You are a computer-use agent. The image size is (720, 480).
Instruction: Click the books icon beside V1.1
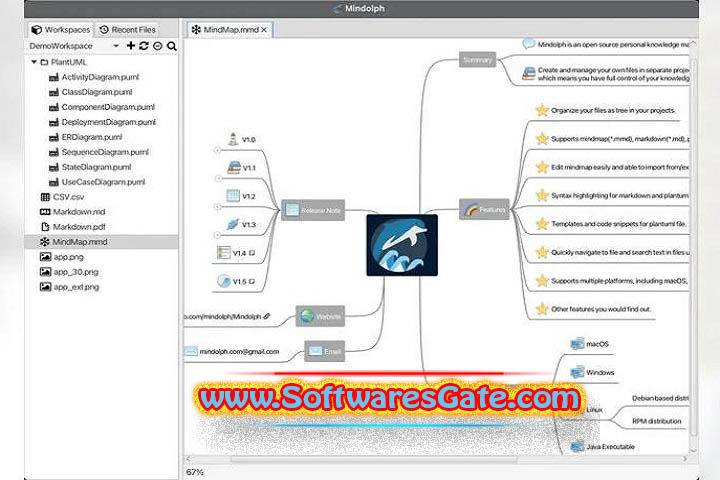[x=234, y=167]
